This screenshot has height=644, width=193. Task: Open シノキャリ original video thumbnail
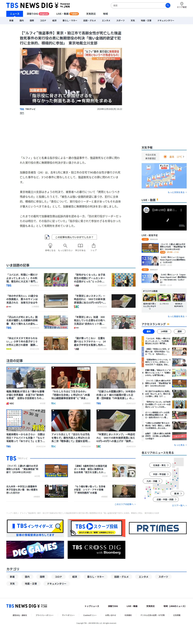click(164, 298)
